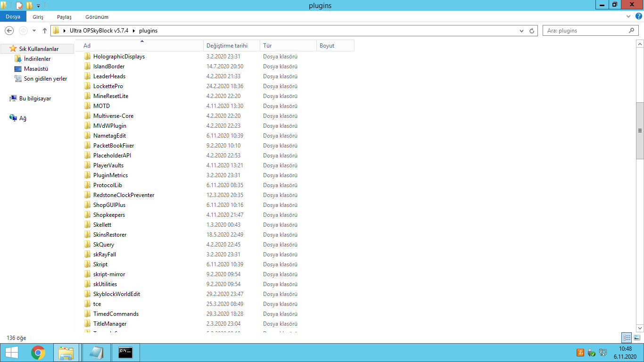Click the scrollbar down arrow
This screenshot has width=644, height=362.
640,328
